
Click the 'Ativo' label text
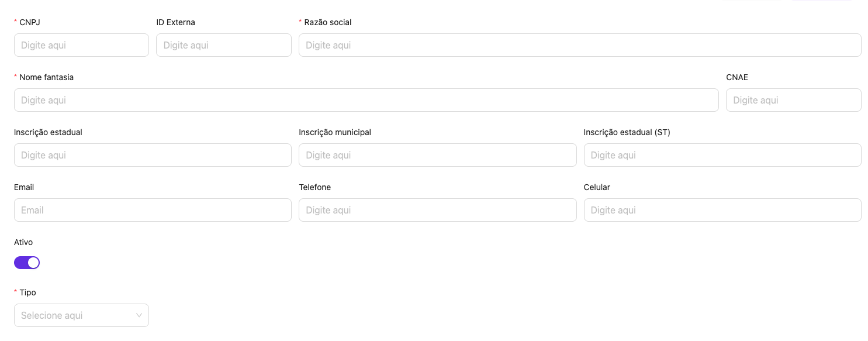point(23,242)
